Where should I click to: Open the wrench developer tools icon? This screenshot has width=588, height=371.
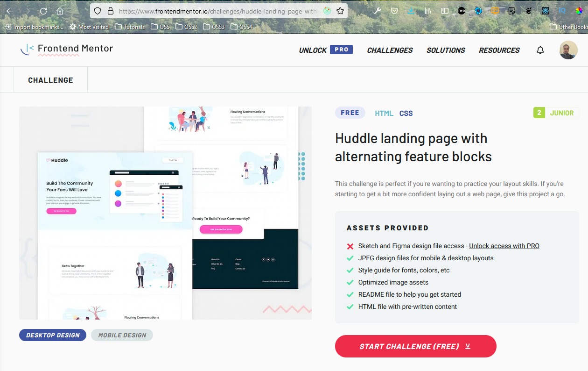pos(378,11)
